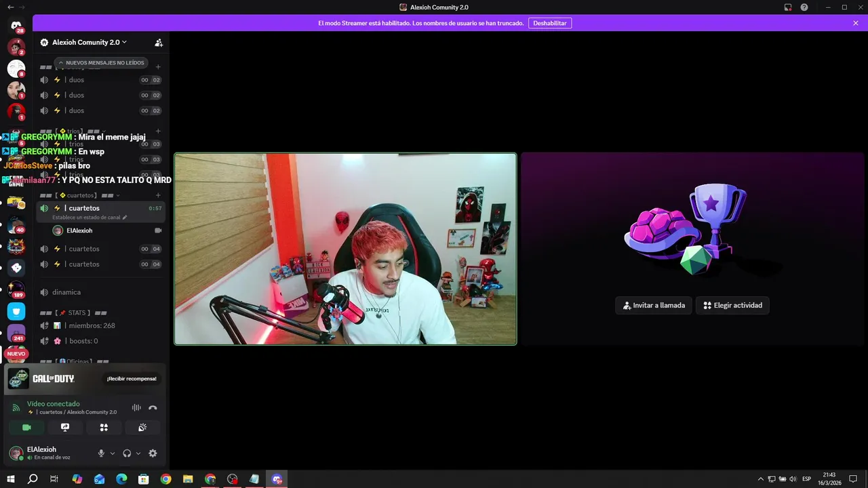Viewport: 868px width, 488px height.
Task: Open the activities launcher icon in voice panel
Action: tap(104, 427)
